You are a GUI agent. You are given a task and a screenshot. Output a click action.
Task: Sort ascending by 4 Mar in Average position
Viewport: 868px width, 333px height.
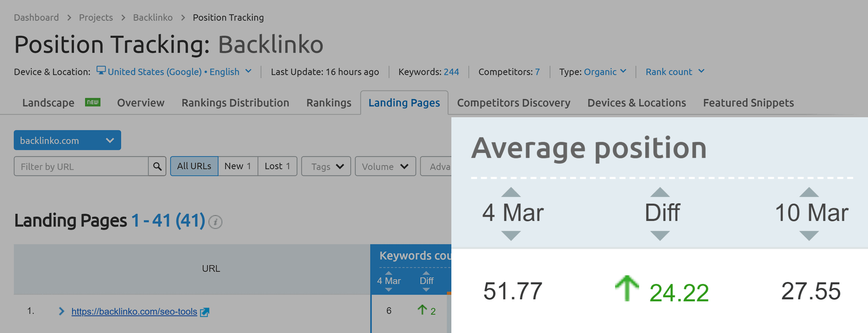[x=511, y=192]
